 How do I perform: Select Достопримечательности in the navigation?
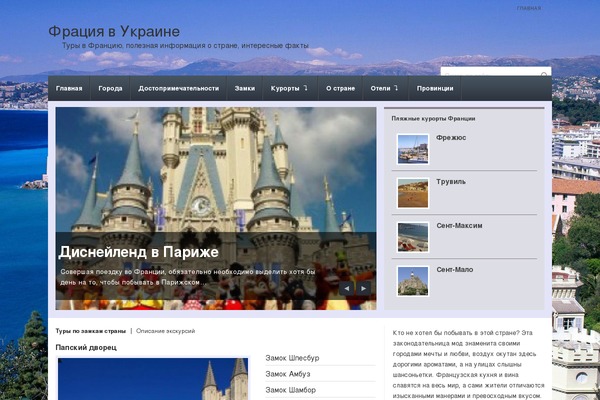178,88
